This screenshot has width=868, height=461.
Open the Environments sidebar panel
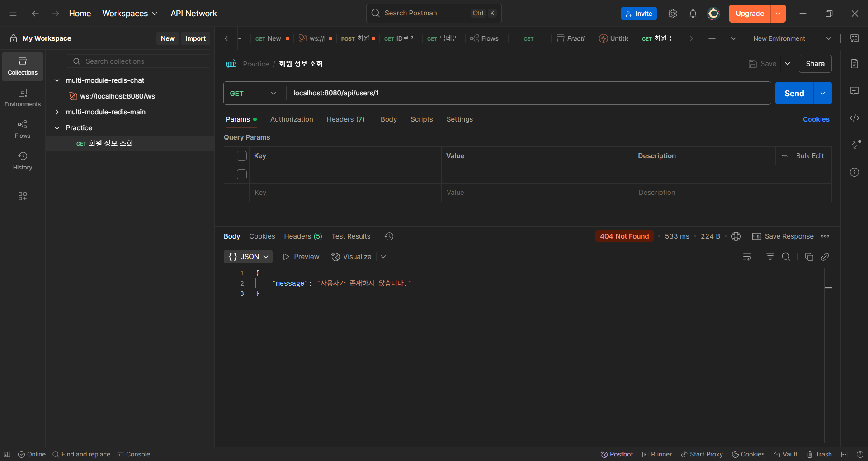pyautogui.click(x=23, y=98)
